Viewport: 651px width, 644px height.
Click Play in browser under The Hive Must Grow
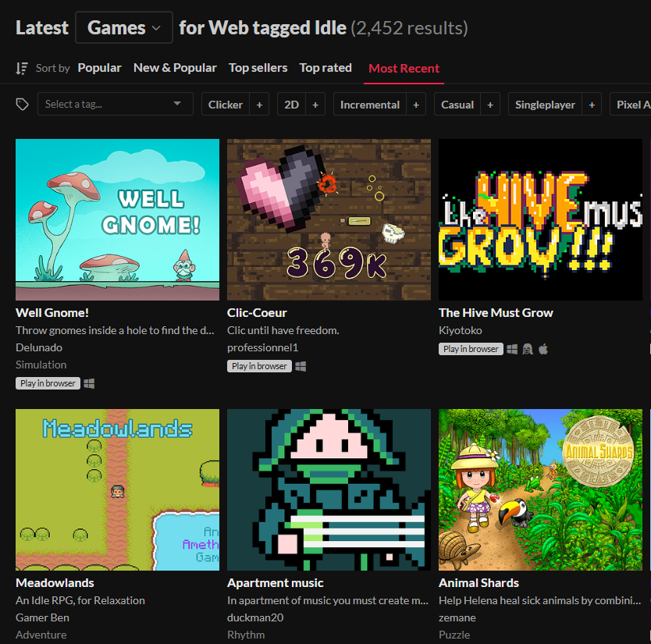coord(471,349)
